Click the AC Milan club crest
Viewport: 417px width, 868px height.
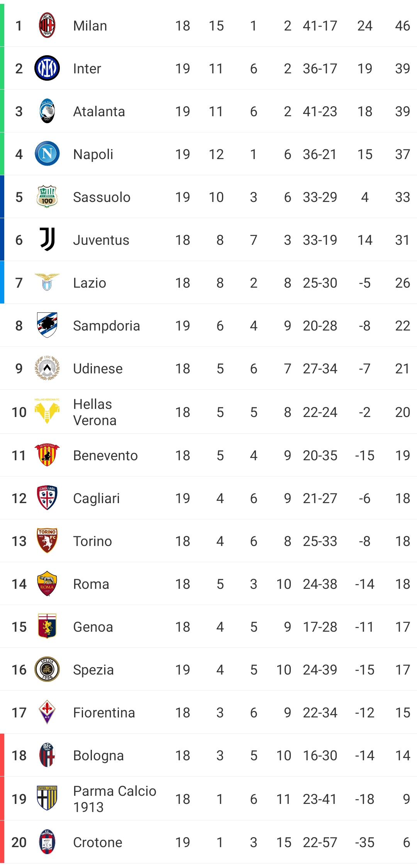(47, 25)
